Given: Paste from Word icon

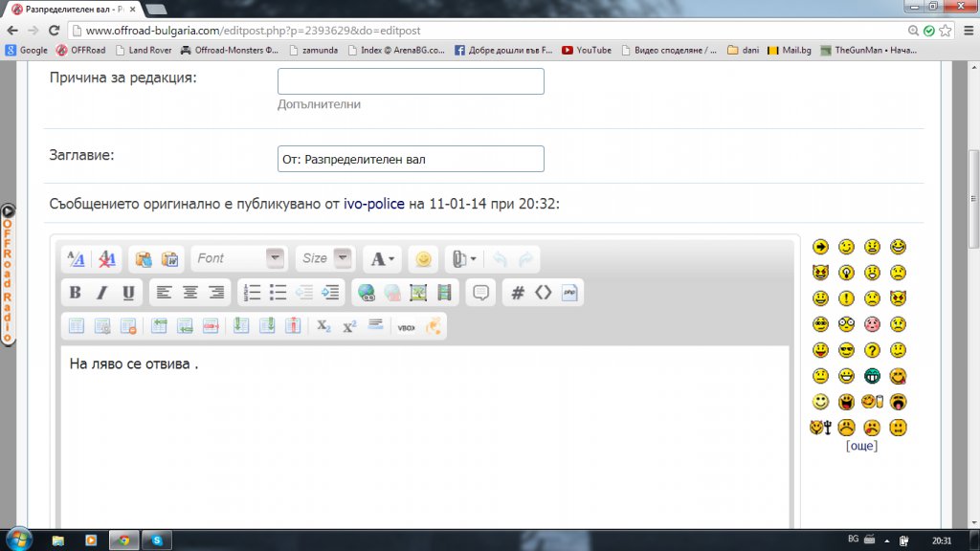Looking at the screenshot, I should click(170, 258).
